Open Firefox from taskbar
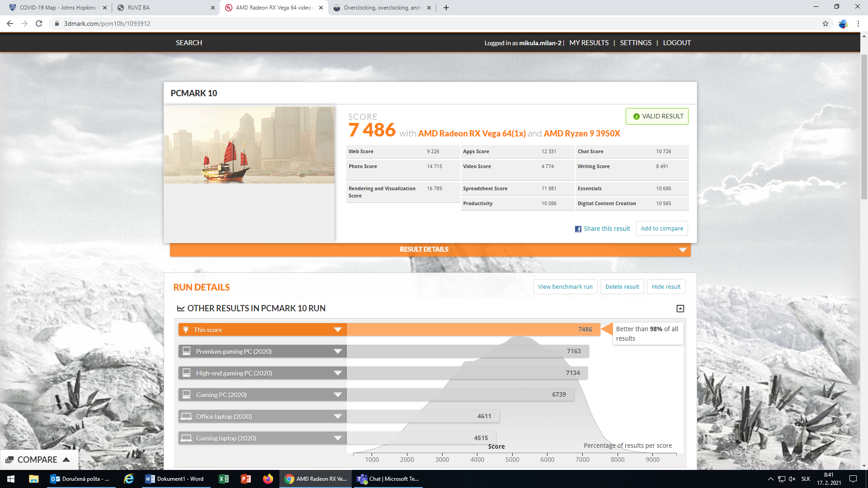The height and width of the screenshot is (488, 868). coord(268,479)
